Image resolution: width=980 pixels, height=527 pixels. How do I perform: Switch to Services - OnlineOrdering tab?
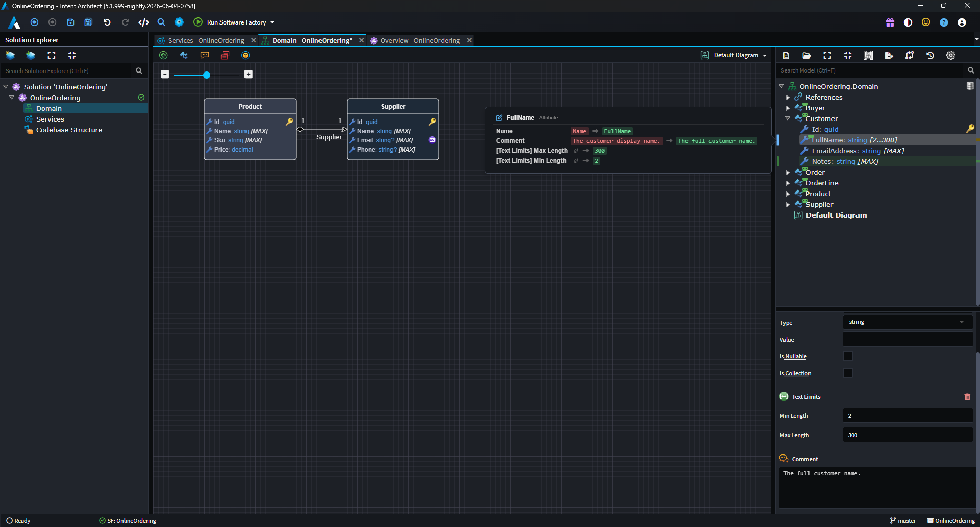point(206,40)
